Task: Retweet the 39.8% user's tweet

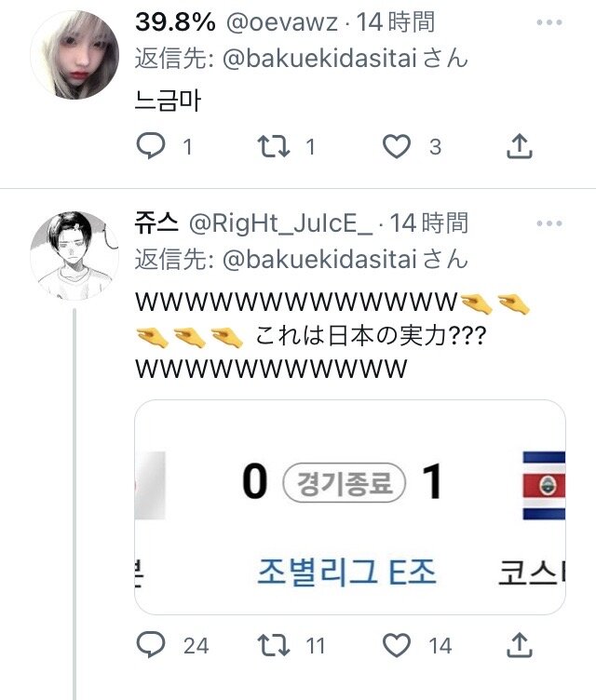Action: click(x=274, y=146)
